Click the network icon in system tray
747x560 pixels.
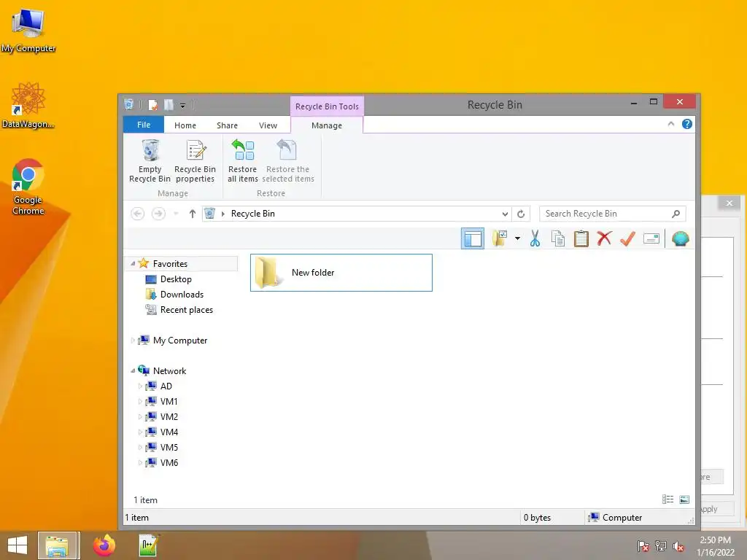click(661, 545)
